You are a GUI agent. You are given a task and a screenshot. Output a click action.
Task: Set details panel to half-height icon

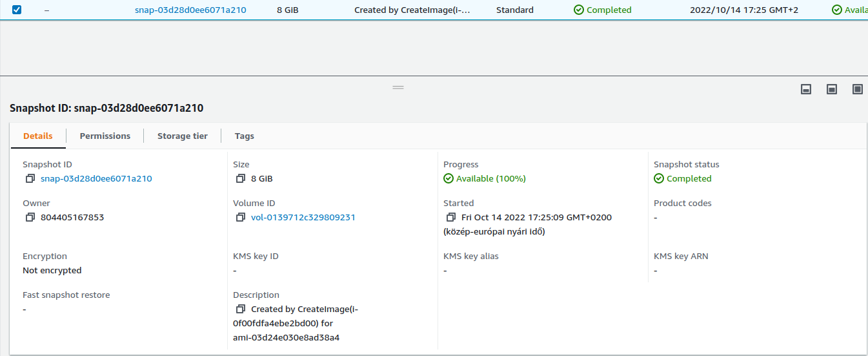[x=831, y=89]
